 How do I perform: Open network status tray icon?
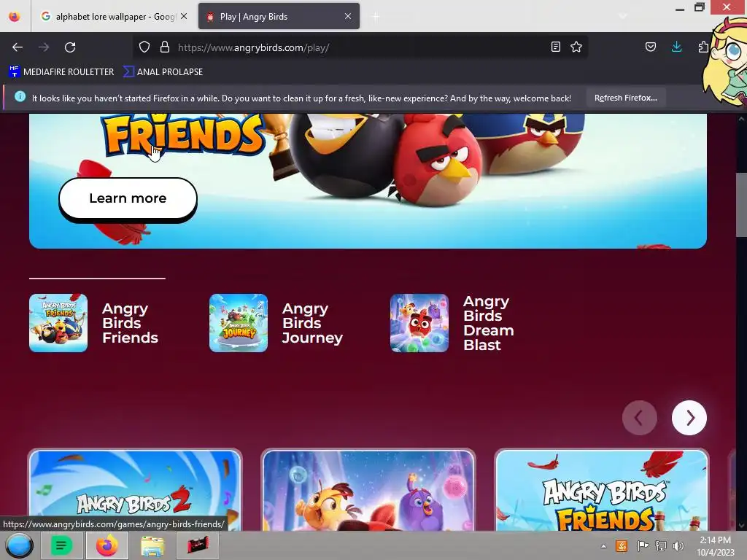click(x=661, y=545)
